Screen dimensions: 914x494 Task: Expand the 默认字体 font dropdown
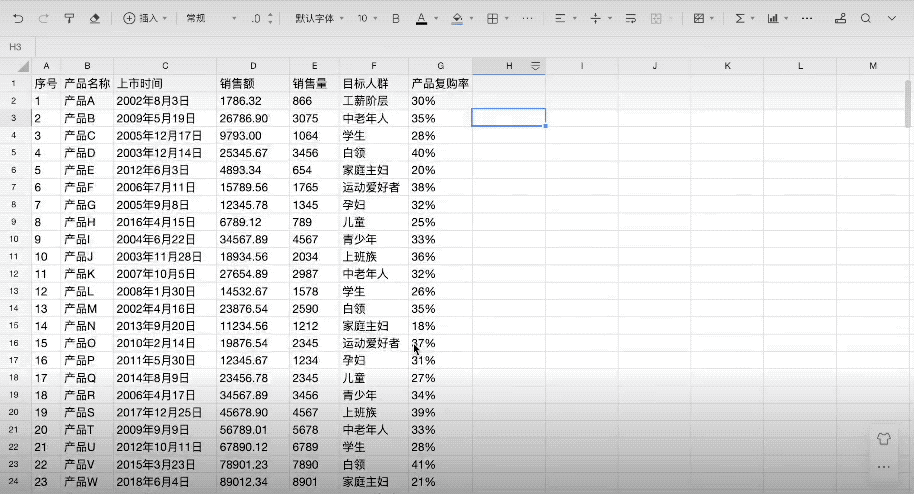[x=319, y=18]
